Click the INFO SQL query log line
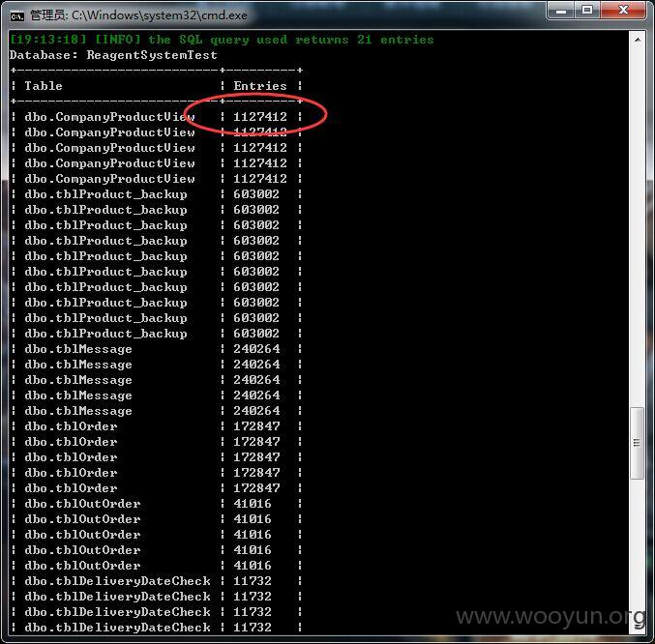The image size is (655, 644). (222, 40)
